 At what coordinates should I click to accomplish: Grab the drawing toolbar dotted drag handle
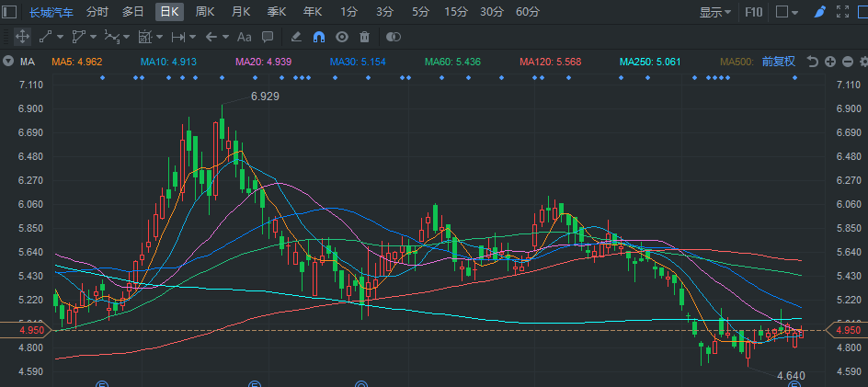tap(5, 37)
